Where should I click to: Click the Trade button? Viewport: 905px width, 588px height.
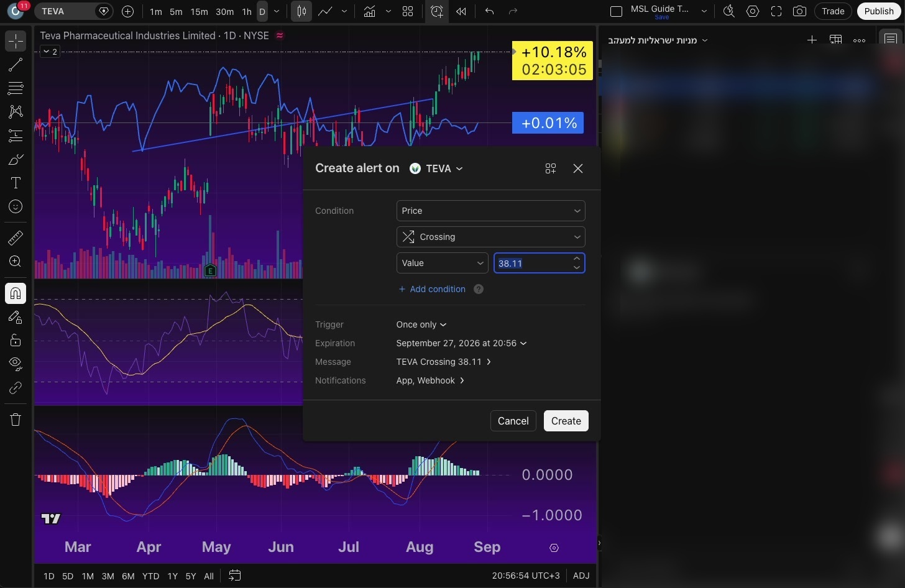[833, 11]
